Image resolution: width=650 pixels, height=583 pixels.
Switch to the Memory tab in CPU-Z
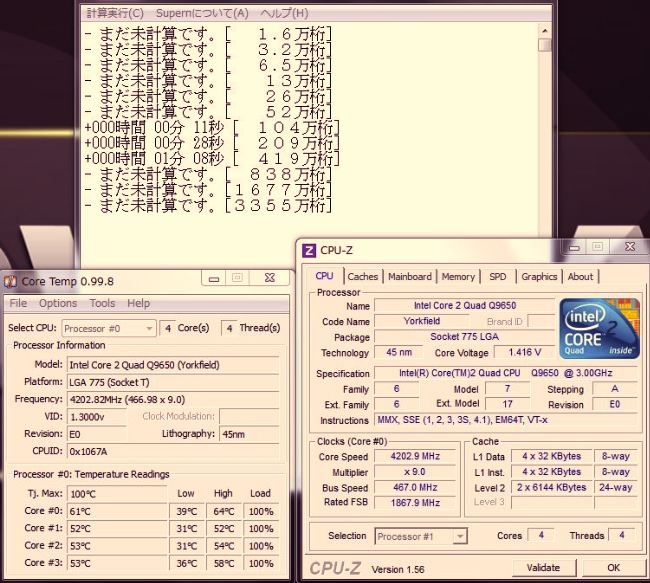click(458, 277)
